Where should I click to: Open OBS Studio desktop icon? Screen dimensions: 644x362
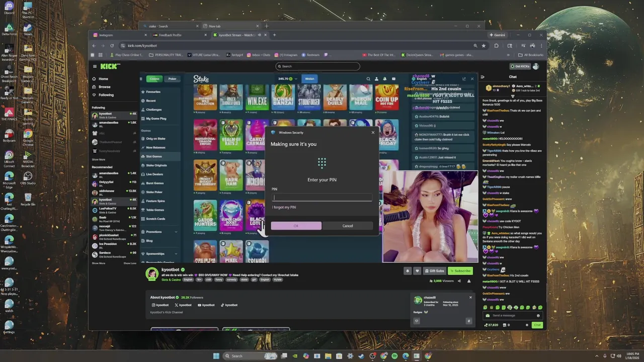[28, 179]
